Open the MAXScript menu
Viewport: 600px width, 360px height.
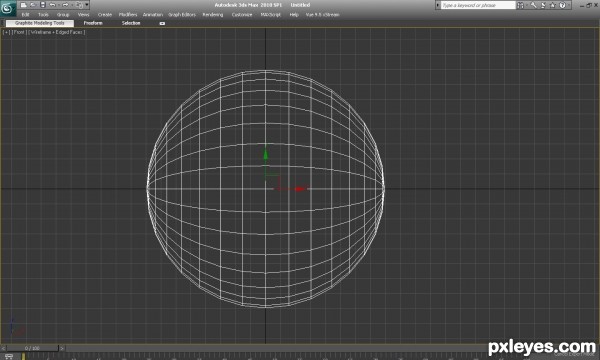click(271, 15)
